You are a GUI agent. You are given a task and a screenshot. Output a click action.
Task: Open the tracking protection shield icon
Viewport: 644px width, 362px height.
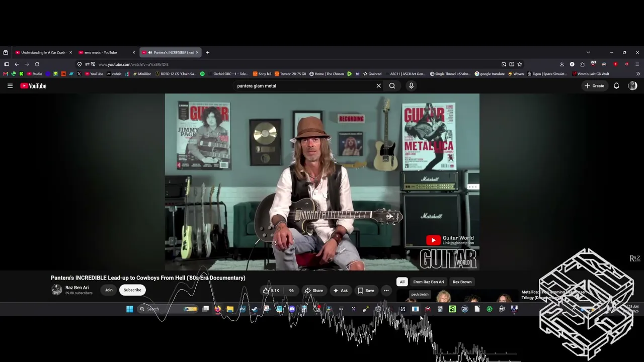point(79,64)
